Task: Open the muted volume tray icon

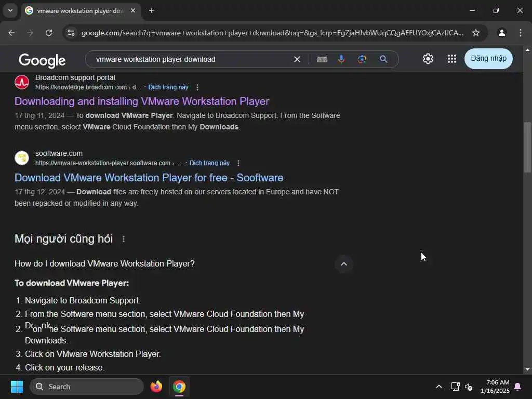Action: click(469, 387)
